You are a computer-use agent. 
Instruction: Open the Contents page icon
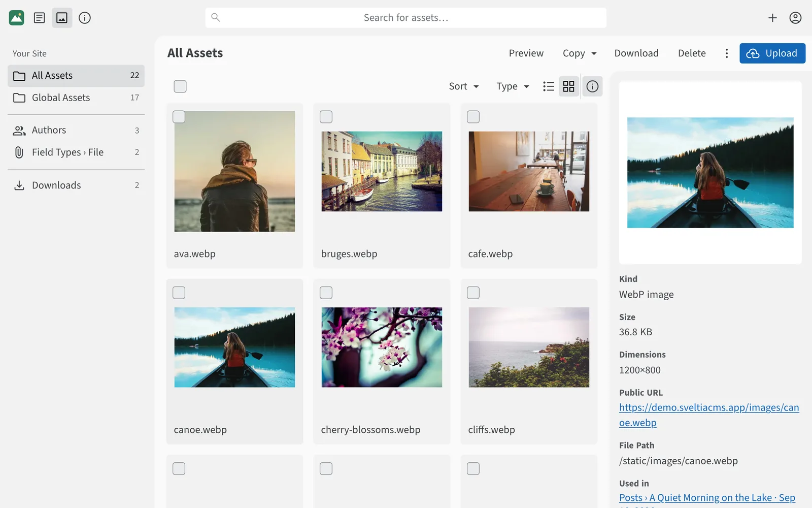(39, 18)
